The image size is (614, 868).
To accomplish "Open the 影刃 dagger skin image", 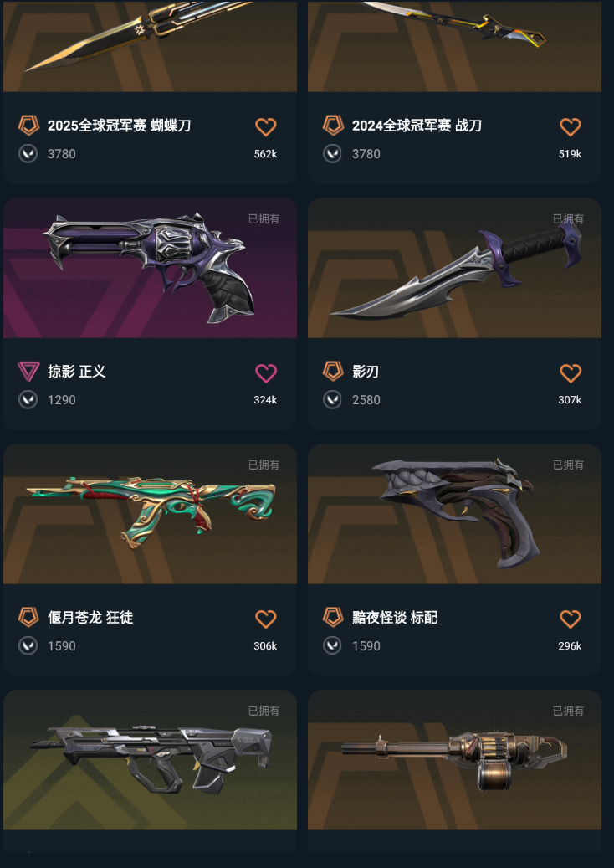I will (x=454, y=268).
